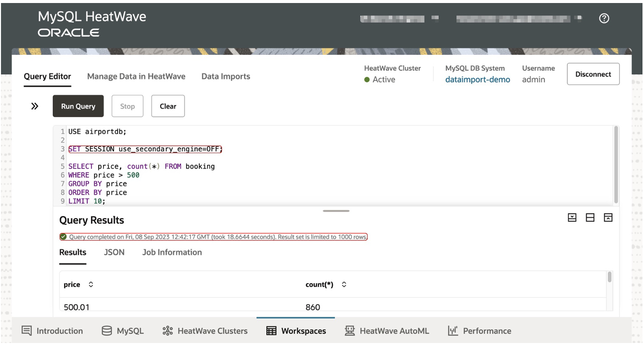This screenshot has width=644, height=344.
Task: Select the MySQL icon in the bottom bar
Action: [x=122, y=330]
